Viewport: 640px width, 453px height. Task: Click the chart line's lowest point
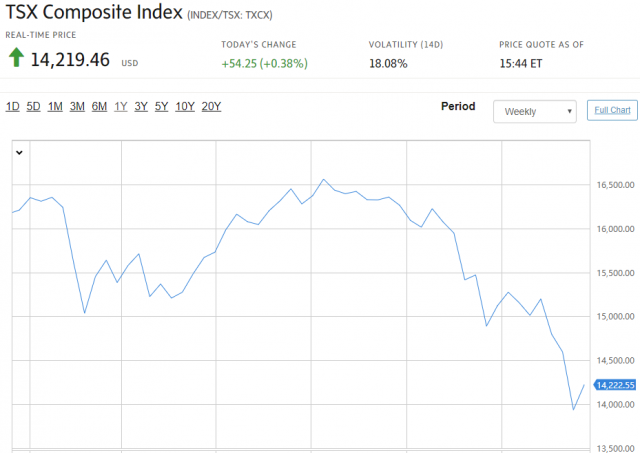point(574,409)
